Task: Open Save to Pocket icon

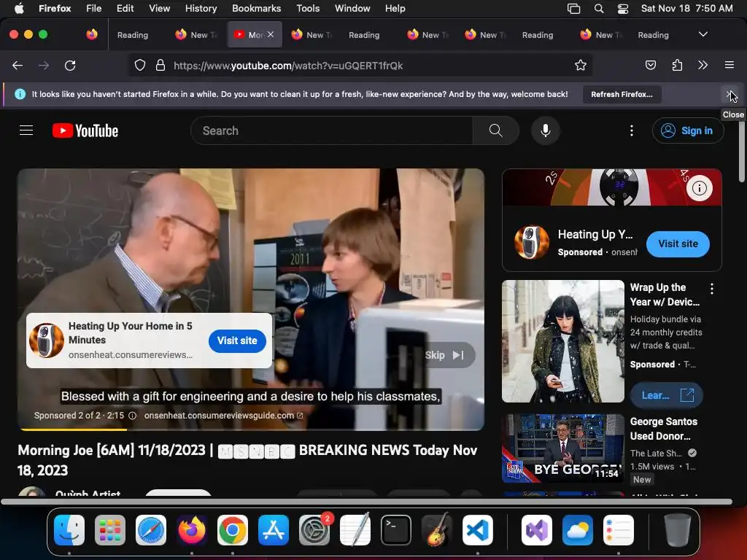Action: [651, 65]
